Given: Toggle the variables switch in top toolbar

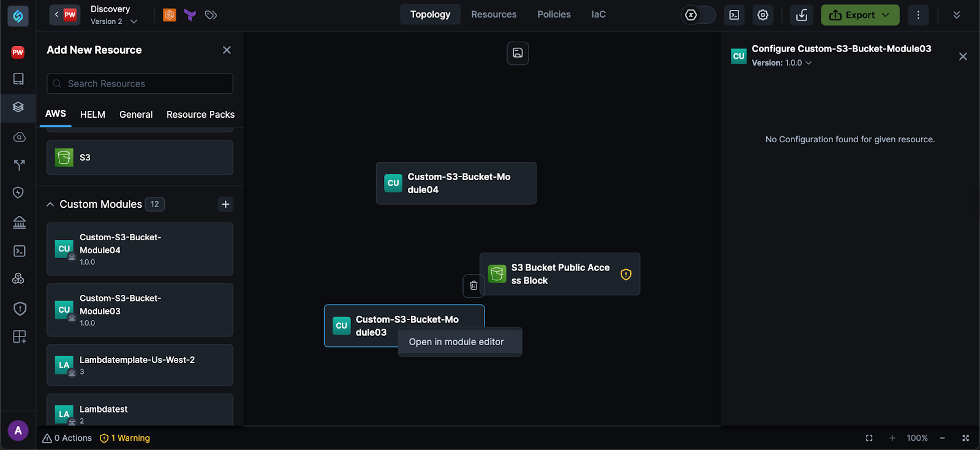Looking at the screenshot, I should [698, 15].
